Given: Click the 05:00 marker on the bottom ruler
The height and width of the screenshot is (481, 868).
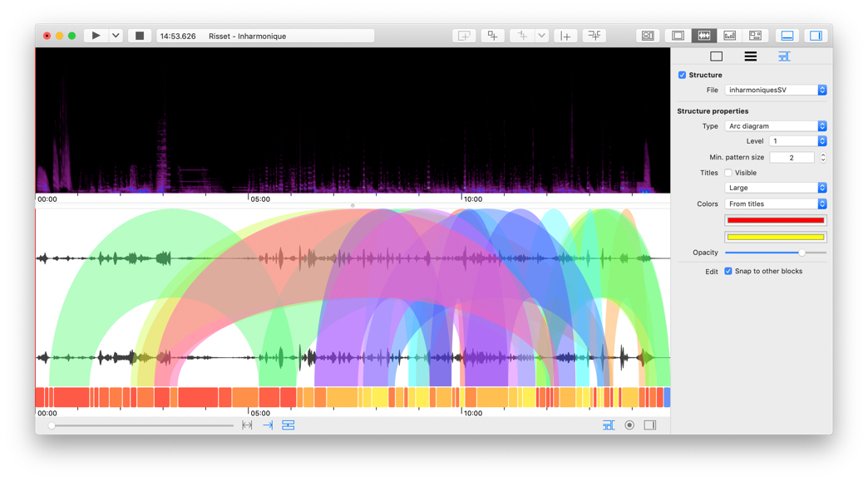Looking at the screenshot, I should tap(259, 413).
